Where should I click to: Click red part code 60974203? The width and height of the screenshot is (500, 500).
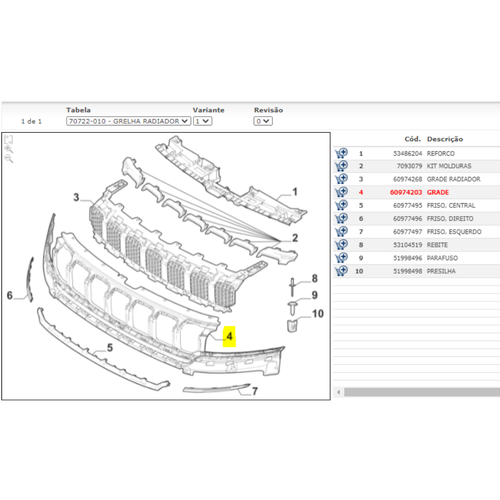[x=406, y=192]
